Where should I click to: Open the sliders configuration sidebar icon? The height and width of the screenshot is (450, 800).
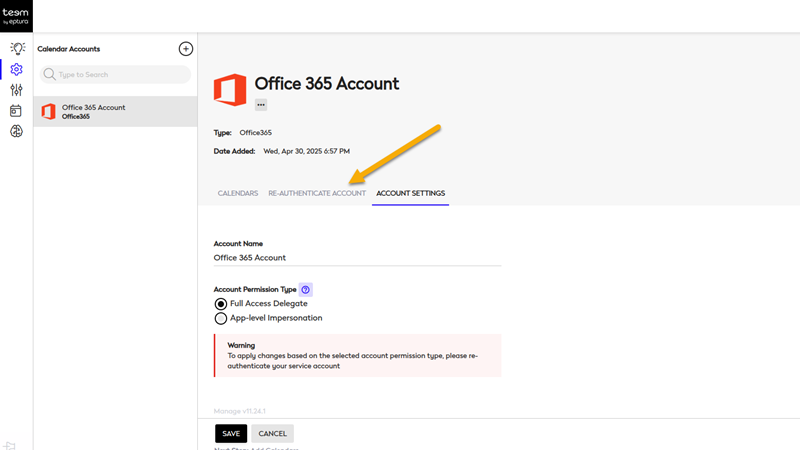point(16,90)
